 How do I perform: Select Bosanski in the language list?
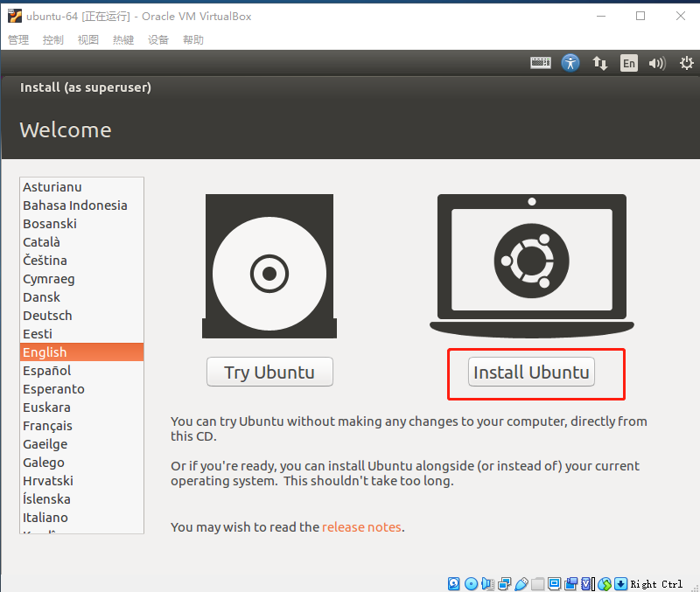pos(81,224)
